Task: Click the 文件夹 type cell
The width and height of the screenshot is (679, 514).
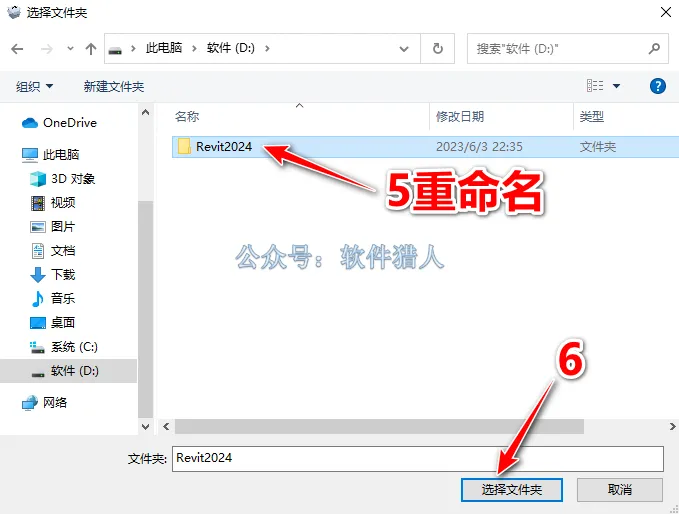Action: pyautogui.click(x=598, y=147)
